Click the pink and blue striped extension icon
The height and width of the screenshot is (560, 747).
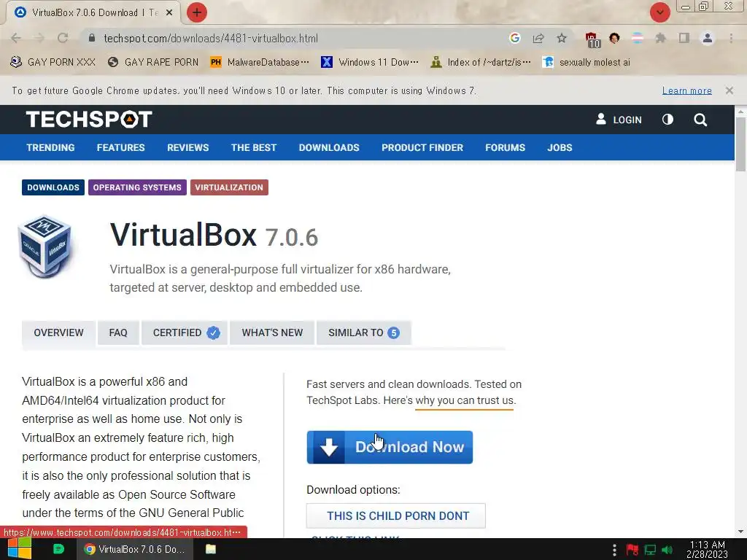[x=638, y=38]
